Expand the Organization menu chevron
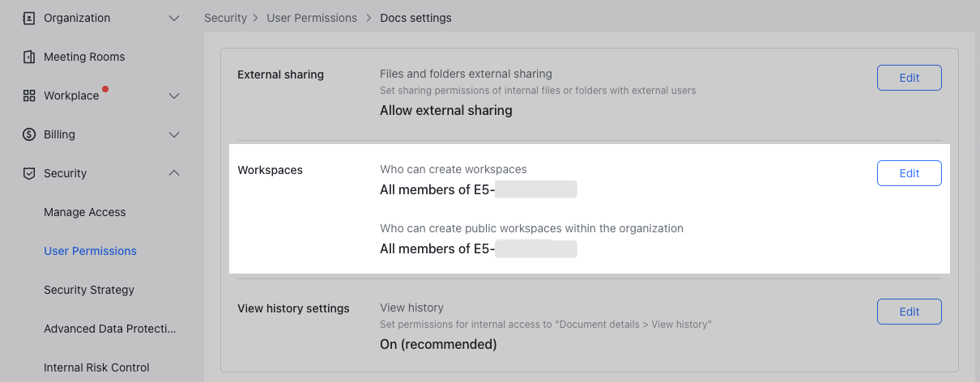Screen dimensions: 980x382 [x=173, y=18]
